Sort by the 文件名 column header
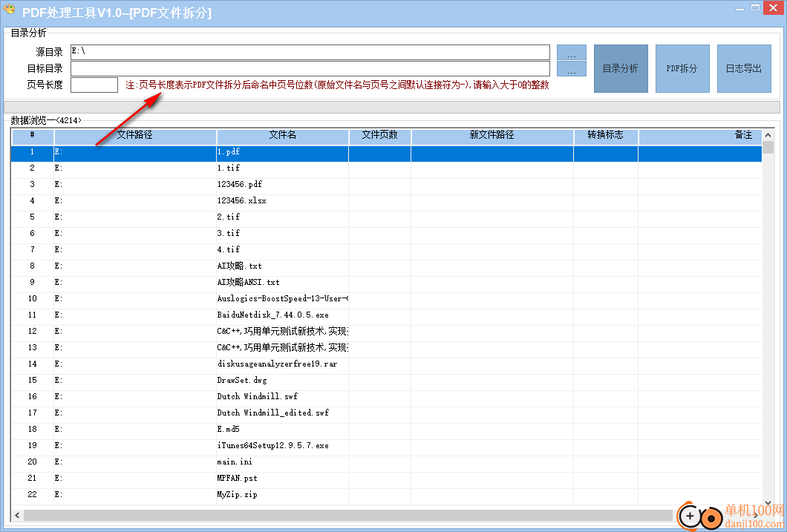The width and height of the screenshot is (787, 532). [x=283, y=135]
